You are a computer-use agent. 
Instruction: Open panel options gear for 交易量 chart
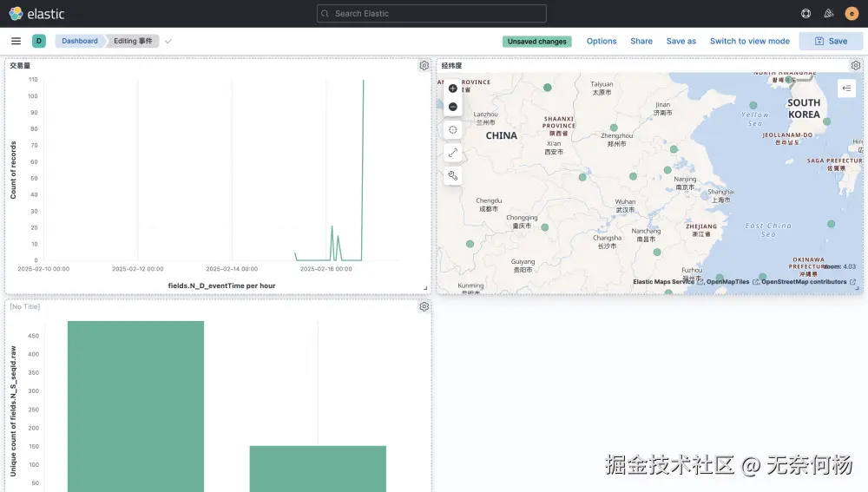coord(424,65)
